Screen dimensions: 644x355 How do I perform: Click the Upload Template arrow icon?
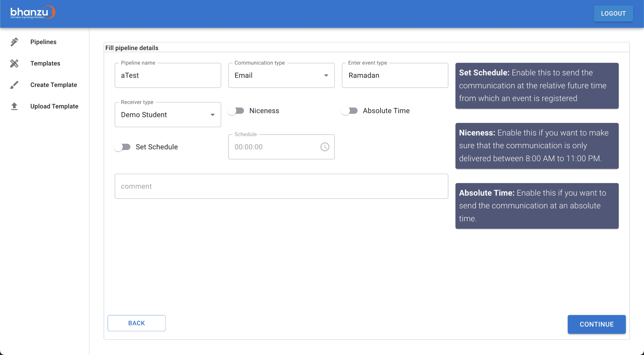14,106
